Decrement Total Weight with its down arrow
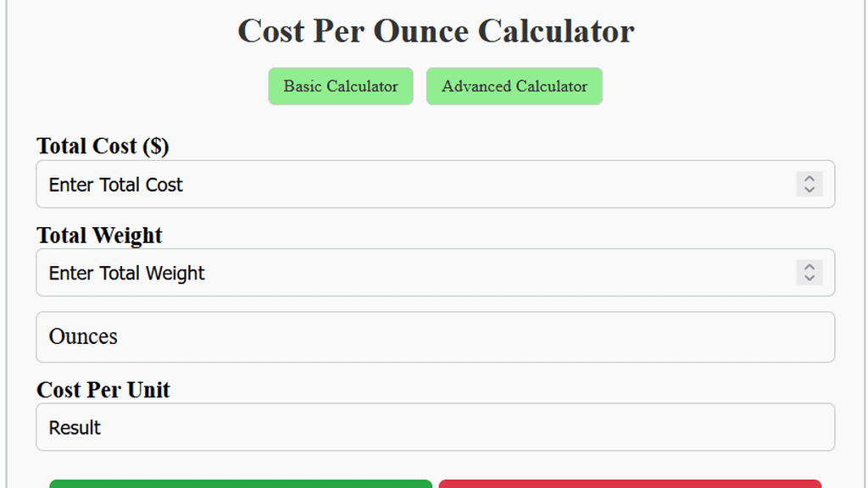 tap(810, 277)
